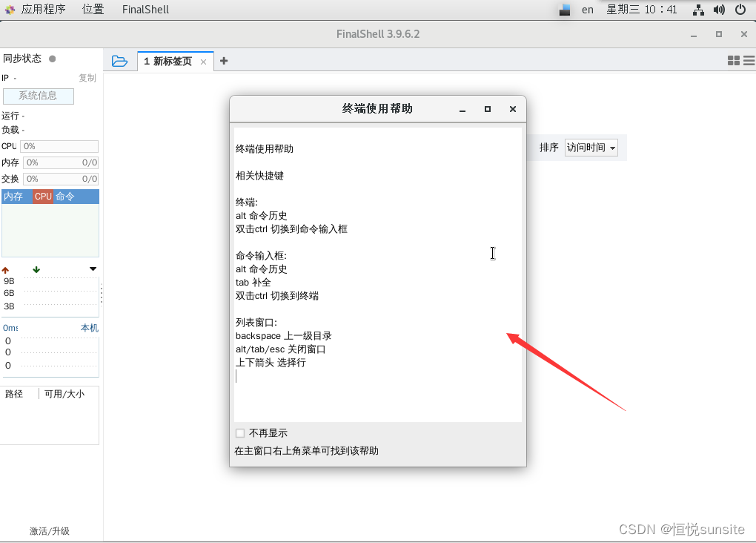Viewport: 756px width, 543px height.
Task: Click the volume icon in the system tray
Action: tap(720, 10)
